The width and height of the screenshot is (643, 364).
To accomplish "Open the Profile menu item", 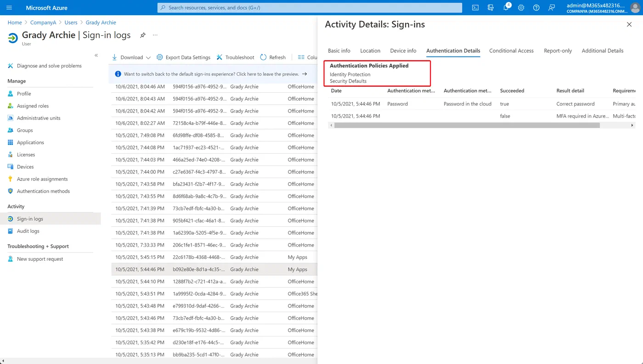I will (24, 94).
